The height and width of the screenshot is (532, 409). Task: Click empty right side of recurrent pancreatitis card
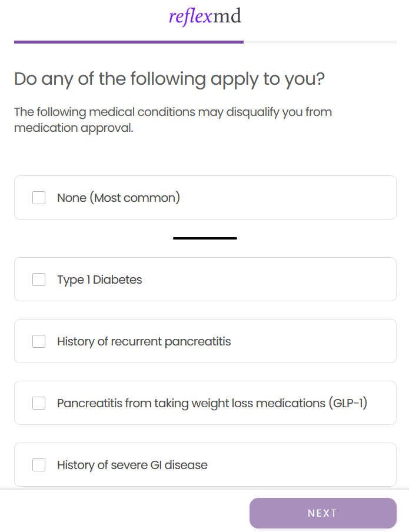(330, 341)
